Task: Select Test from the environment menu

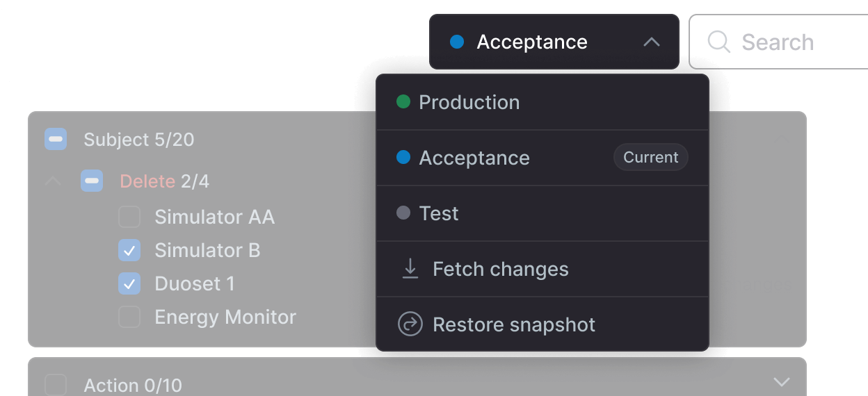Action: (x=439, y=213)
